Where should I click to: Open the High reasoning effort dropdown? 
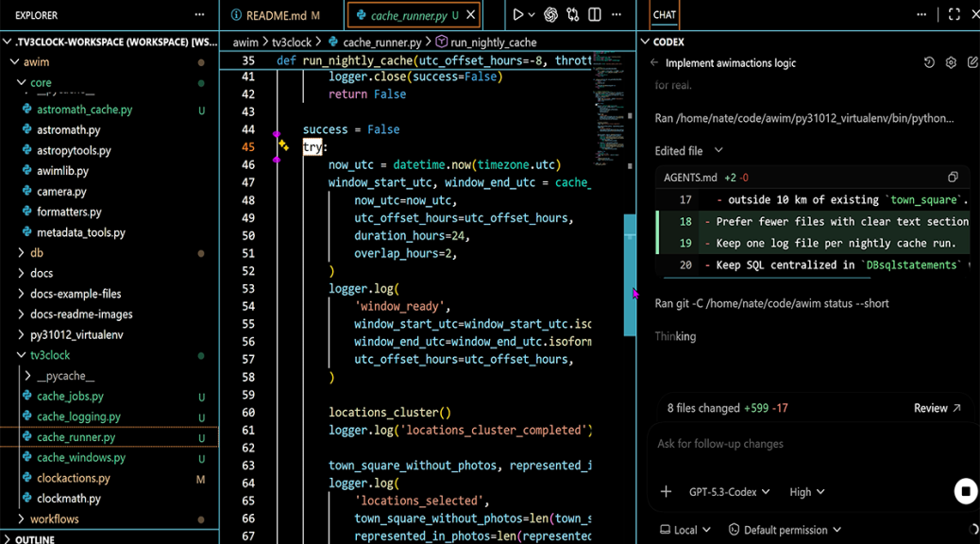pyautogui.click(x=806, y=492)
